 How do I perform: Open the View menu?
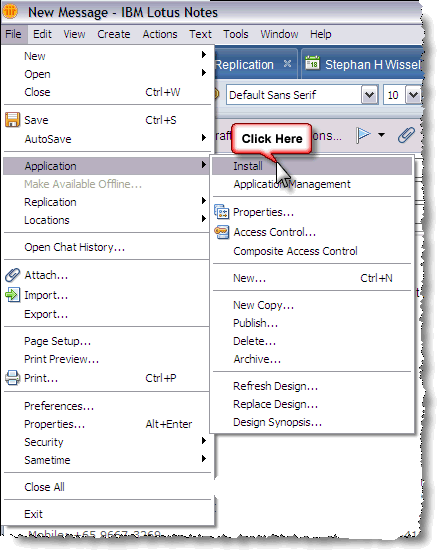click(x=74, y=34)
